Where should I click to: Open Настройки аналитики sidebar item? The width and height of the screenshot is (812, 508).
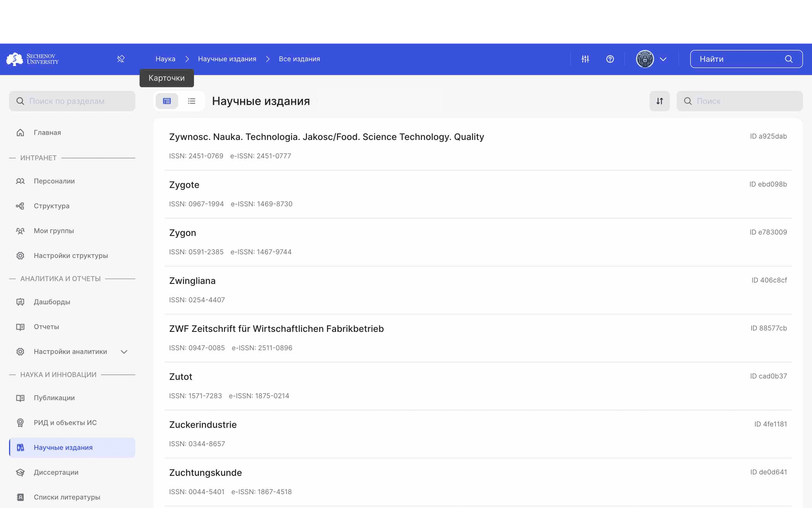(x=72, y=352)
